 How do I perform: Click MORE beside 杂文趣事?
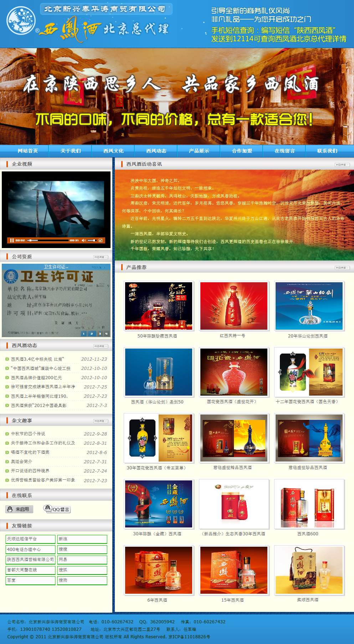pyautogui.click(x=101, y=421)
